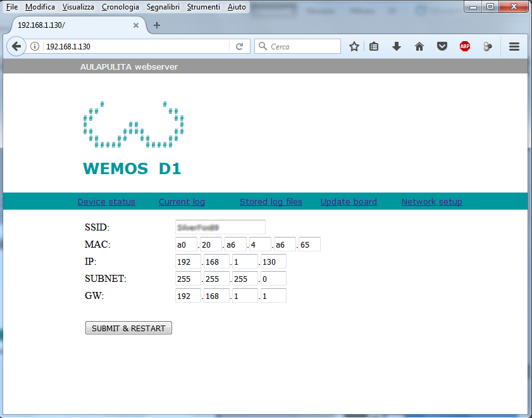The width and height of the screenshot is (532, 418).
Task: Click the GW row first field 192
Action: [x=189, y=296]
